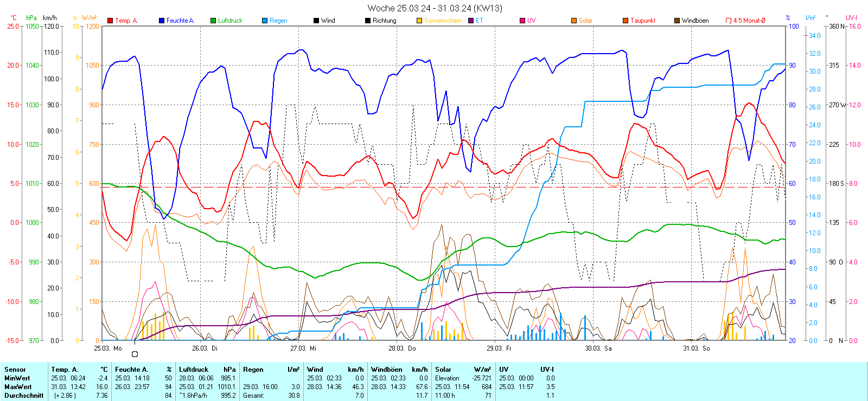This screenshot has width=868, height=401.
Task: Click the Durchschnitt row label
Action: [x=24, y=396]
